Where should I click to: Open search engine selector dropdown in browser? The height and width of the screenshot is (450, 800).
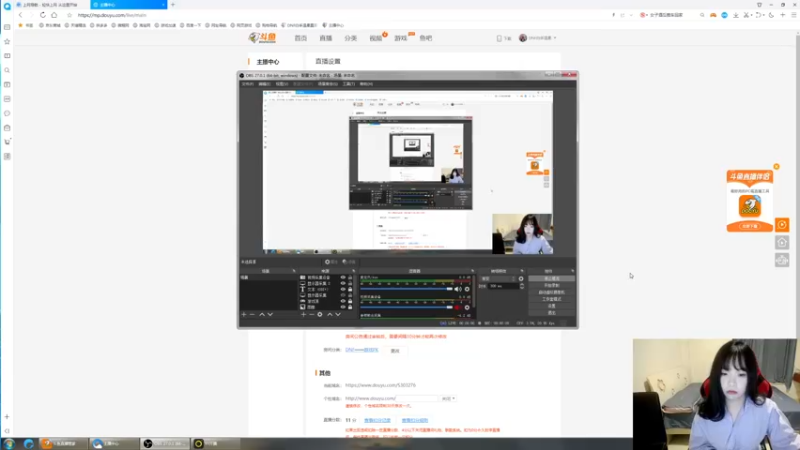(644, 15)
